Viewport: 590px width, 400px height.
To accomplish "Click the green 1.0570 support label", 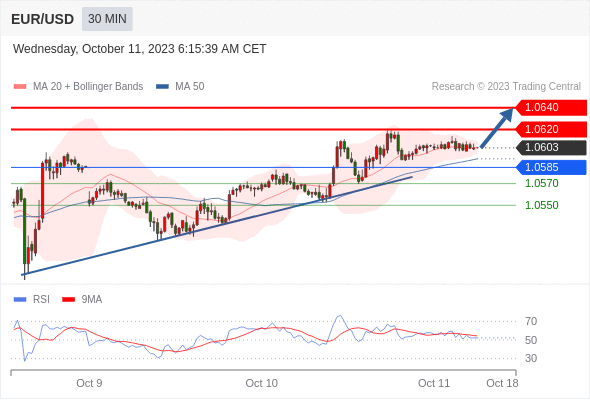I will pyautogui.click(x=542, y=184).
